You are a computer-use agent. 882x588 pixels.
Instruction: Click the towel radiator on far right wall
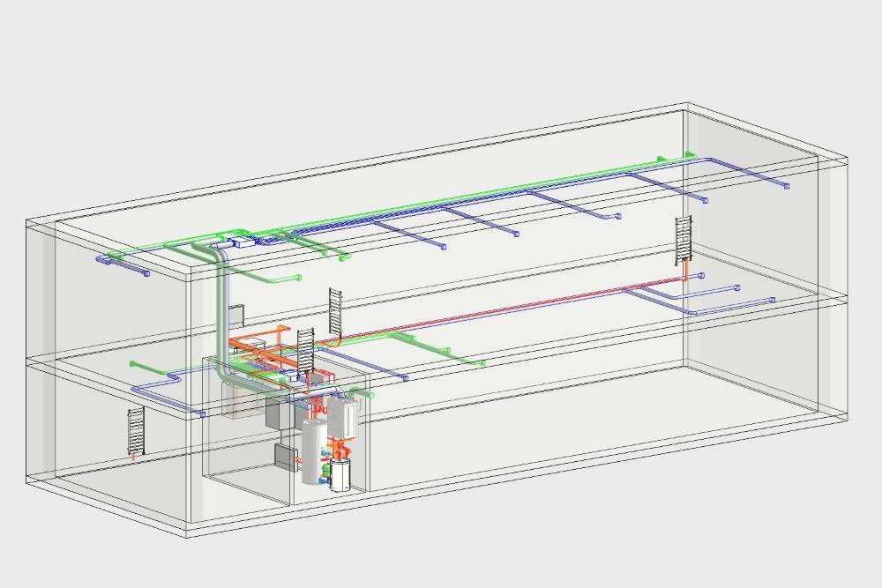pos(685,238)
